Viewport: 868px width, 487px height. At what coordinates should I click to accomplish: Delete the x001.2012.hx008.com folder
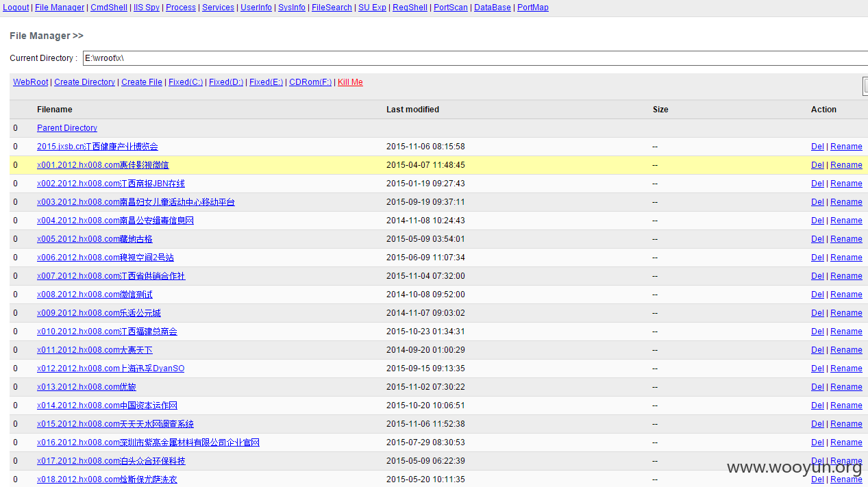click(817, 165)
